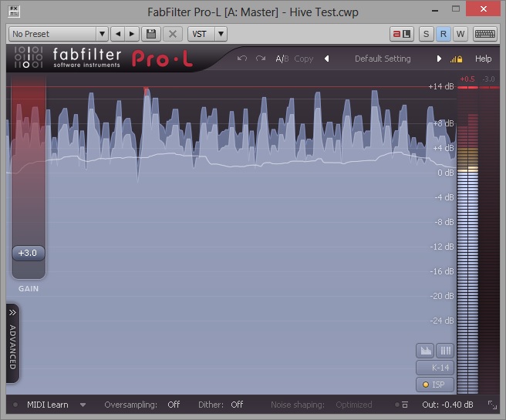506x420 pixels.
Task: Select previous preset with left triangle
Action: click(326, 59)
